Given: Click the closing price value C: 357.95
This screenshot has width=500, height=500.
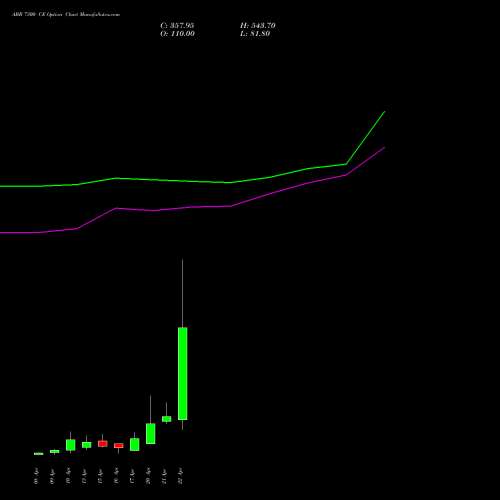Looking at the screenshot, I should click(177, 25).
